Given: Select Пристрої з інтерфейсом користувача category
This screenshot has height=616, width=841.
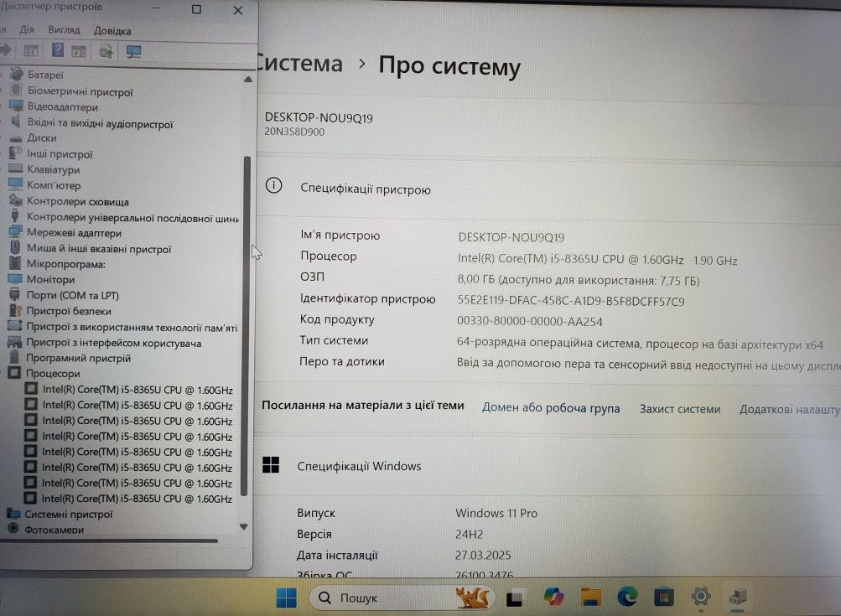Looking at the screenshot, I should [x=114, y=343].
